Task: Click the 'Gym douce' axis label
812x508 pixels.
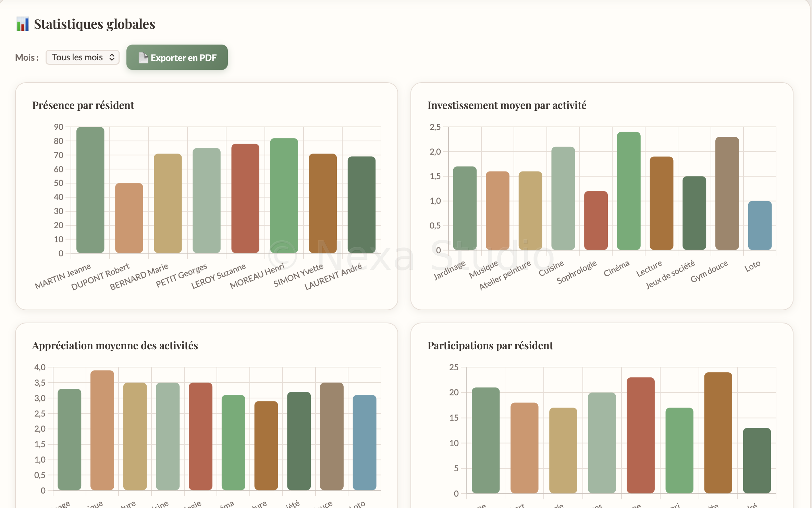Action: 709,271
